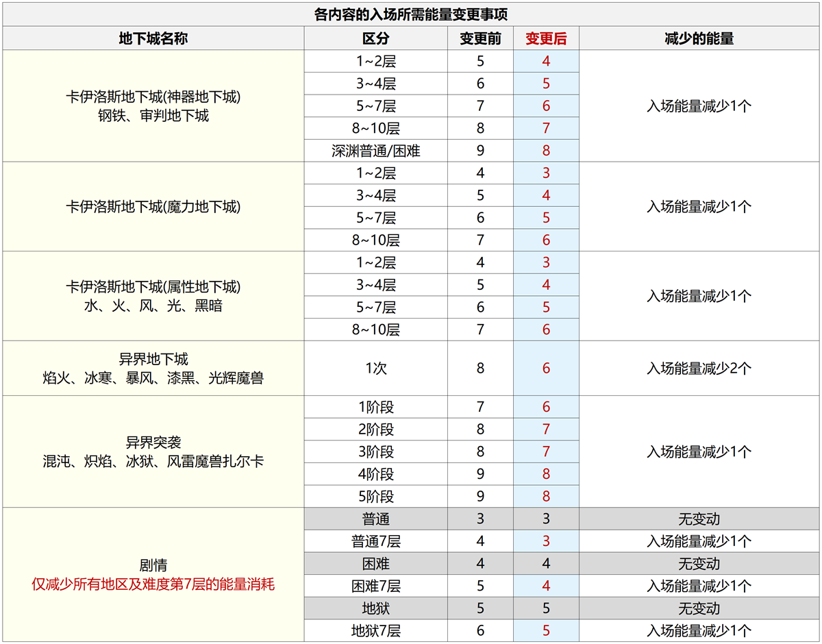Select the 水、火、风、光、黑暗 text

tap(153, 306)
